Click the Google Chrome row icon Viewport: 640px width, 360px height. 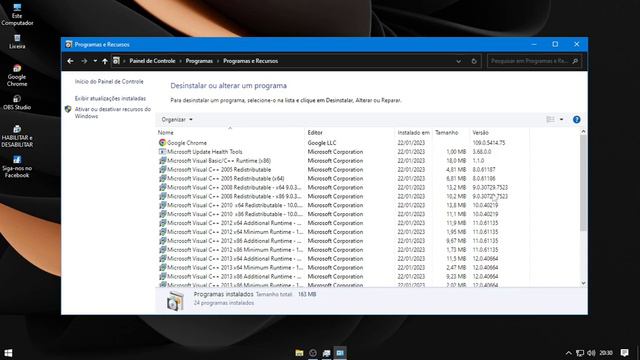162,143
